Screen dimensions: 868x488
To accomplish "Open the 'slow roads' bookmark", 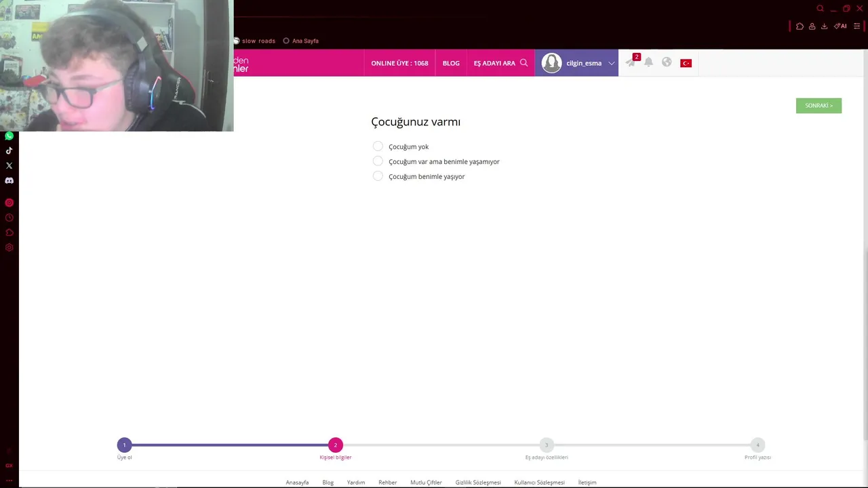I will point(254,41).
